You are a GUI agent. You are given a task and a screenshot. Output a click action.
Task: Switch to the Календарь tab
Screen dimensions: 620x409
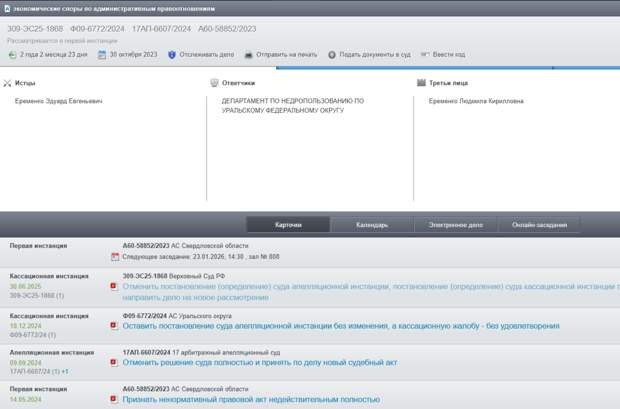click(372, 225)
